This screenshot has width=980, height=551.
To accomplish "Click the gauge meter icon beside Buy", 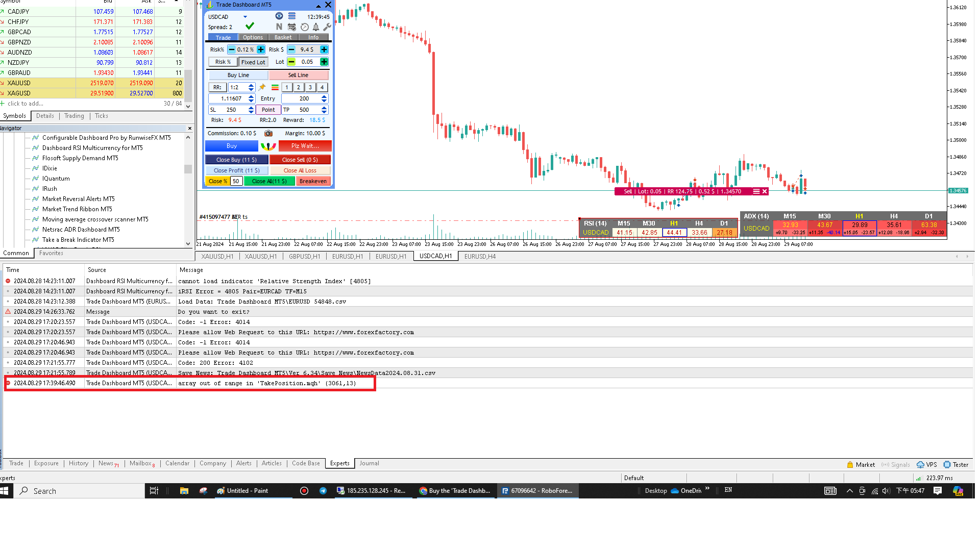I will pos(268,146).
